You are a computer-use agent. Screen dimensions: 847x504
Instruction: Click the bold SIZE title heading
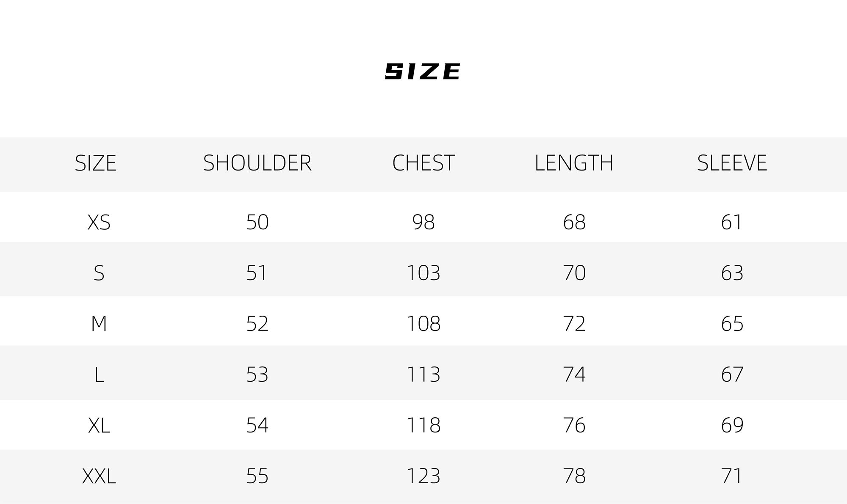422,71
